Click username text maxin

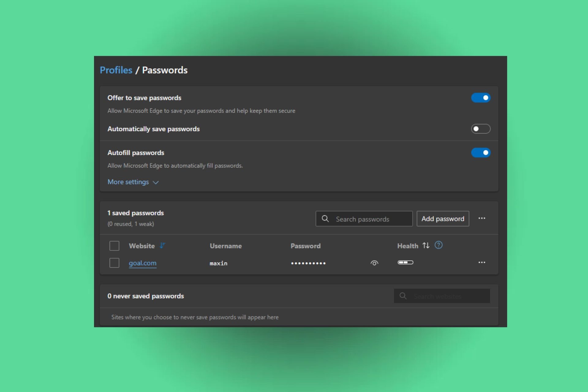[218, 263]
